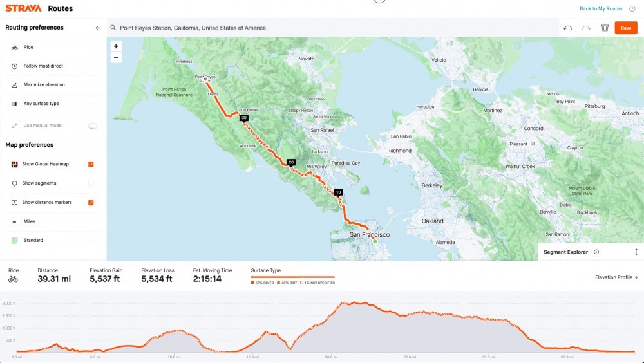This screenshot has width=644, height=363.
Task: Toggle Use manual mode switch
Action: [93, 126]
